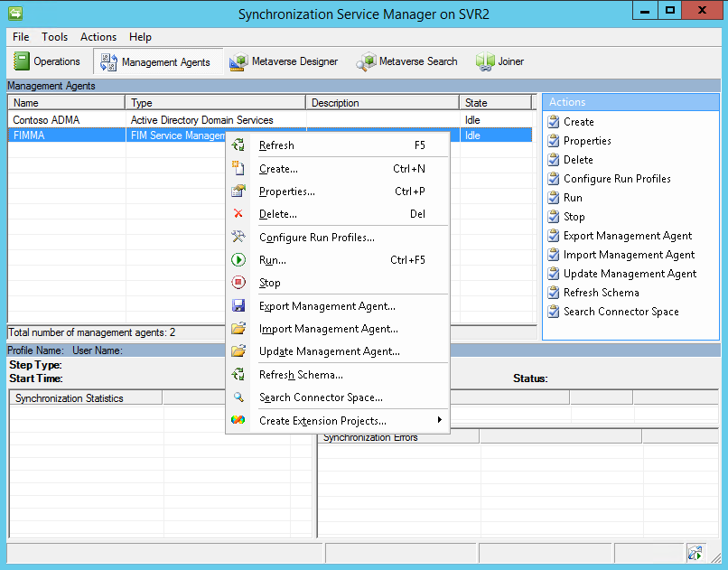Screen dimensions: 728x570
Task: Click the folder icon beside Update Management Agent
Action: (238, 350)
